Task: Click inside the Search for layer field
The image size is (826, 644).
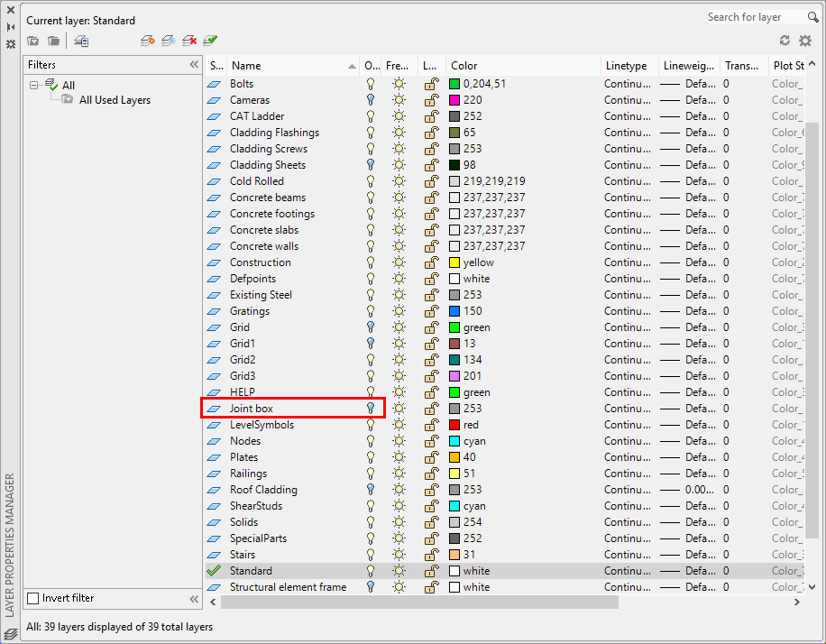Action: [x=748, y=16]
